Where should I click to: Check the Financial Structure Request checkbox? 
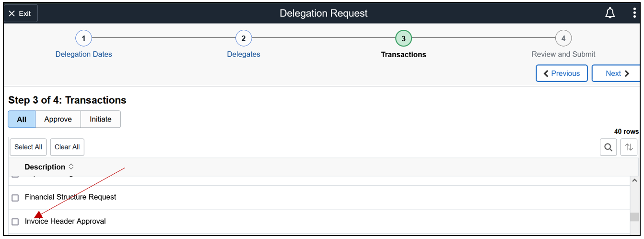click(15, 198)
